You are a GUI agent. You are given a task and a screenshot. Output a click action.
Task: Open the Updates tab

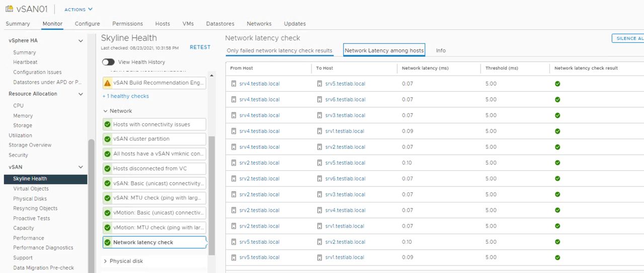pos(294,24)
